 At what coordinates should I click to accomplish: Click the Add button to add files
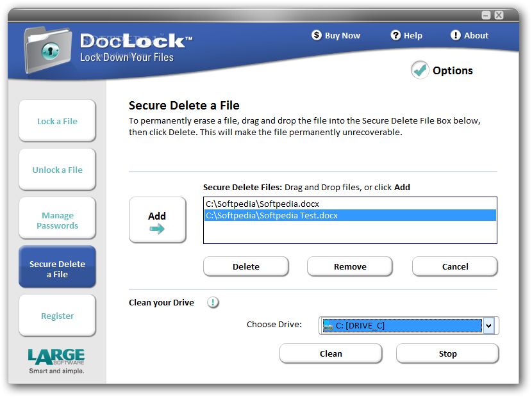[x=158, y=220]
